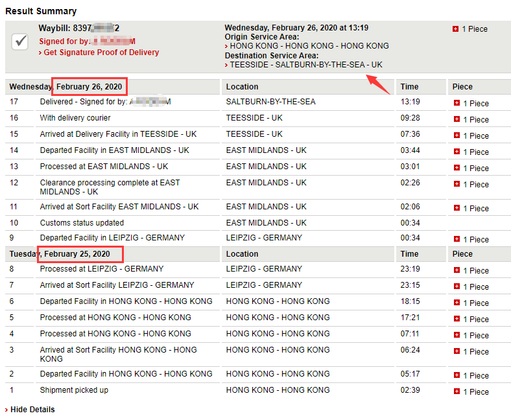Viewport: 511px width, 420px height.
Task: Expand piece icon for row 5 processed Hong Kong 17:21
Action: [457, 319]
